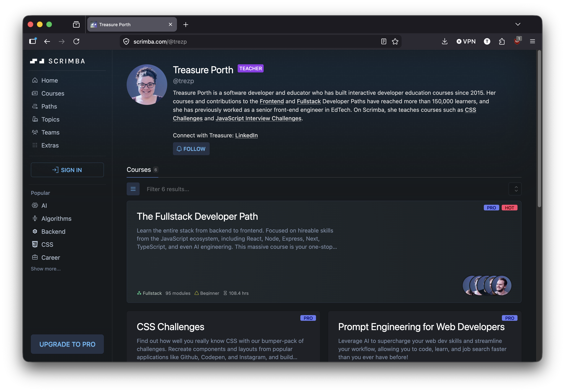Click Treasure Porth's profile picture
The image size is (565, 392).
click(147, 85)
